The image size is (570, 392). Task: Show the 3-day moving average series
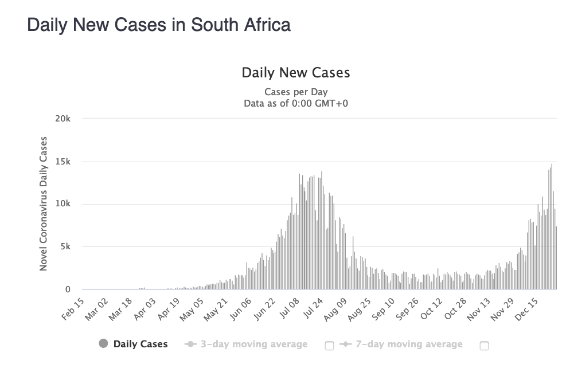[254, 344]
